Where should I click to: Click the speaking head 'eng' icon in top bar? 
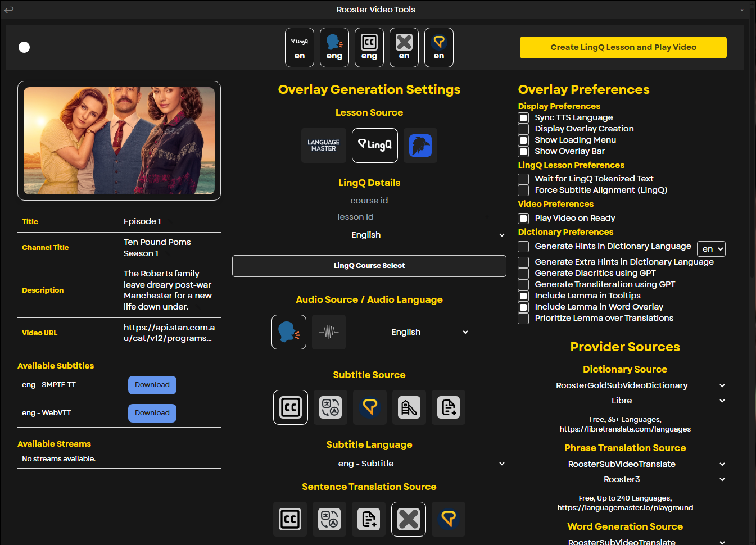(334, 47)
